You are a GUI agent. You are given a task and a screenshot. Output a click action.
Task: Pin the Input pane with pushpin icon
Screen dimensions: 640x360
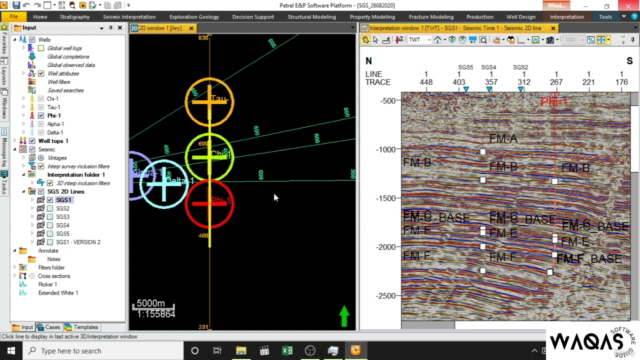[x=111, y=28]
